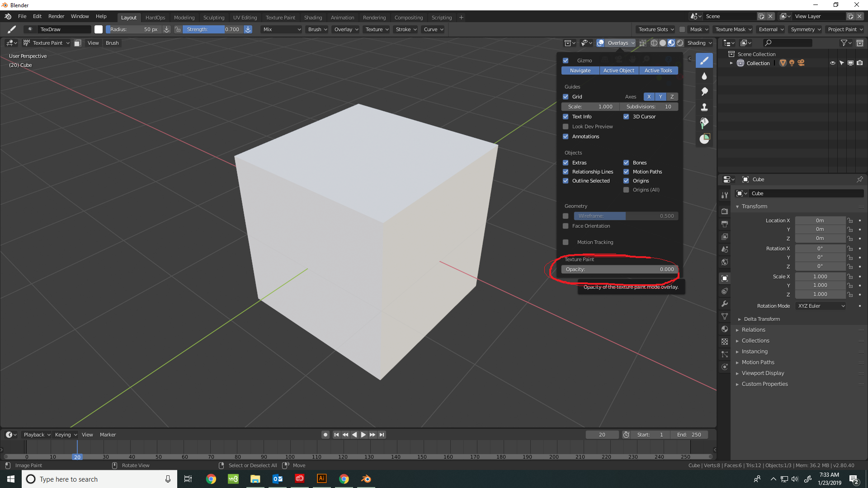The width and height of the screenshot is (868, 488).
Task: Open the outliner filter menu
Action: tap(846, 43)
